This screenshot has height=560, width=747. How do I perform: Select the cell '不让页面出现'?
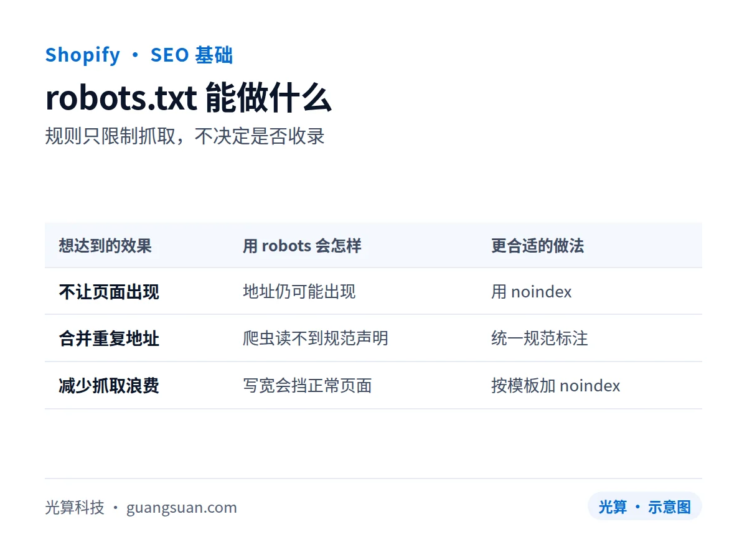109,292
